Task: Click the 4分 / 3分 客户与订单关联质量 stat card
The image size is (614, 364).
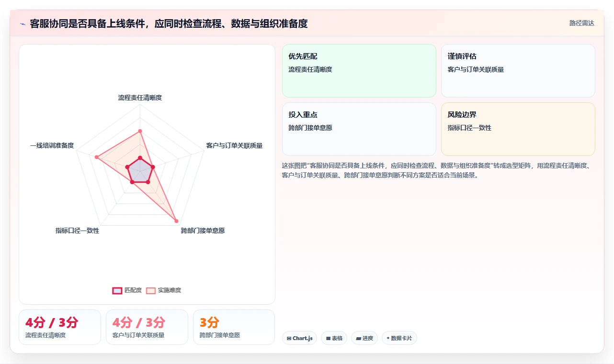Action: 147,327
